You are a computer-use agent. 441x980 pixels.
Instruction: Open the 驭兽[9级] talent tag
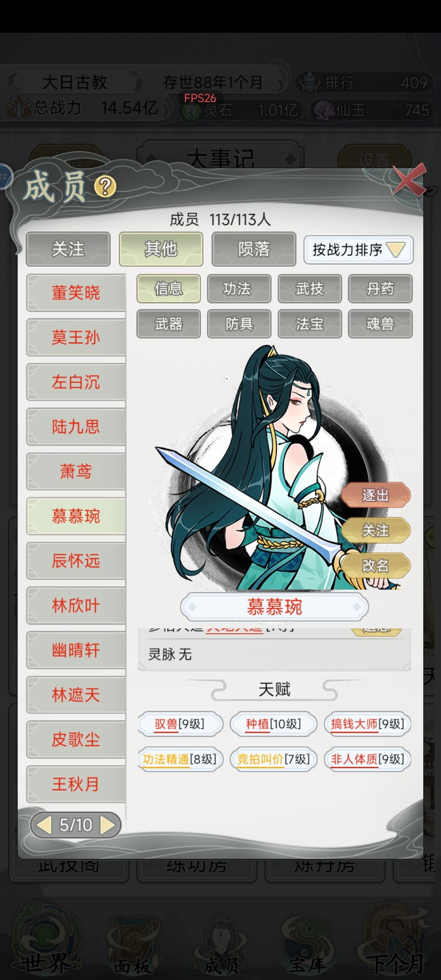click(x=180, y=724)
